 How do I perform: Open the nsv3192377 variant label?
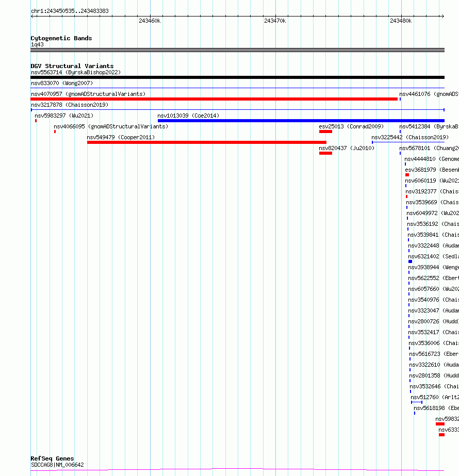coord(432,191)
